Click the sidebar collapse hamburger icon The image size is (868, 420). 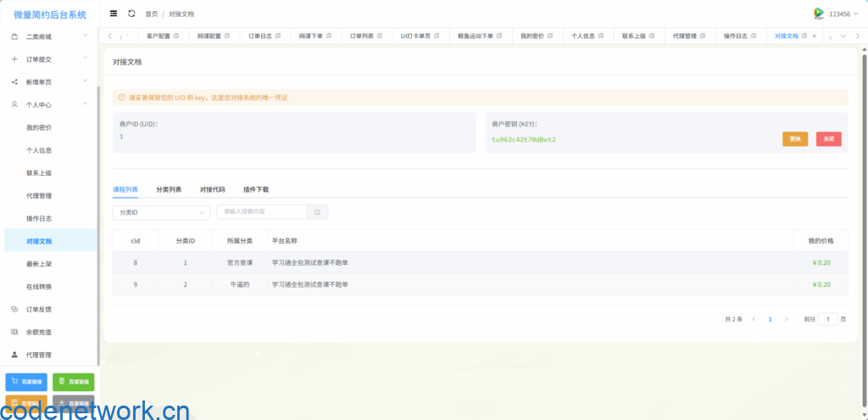[x=114, y=14]
